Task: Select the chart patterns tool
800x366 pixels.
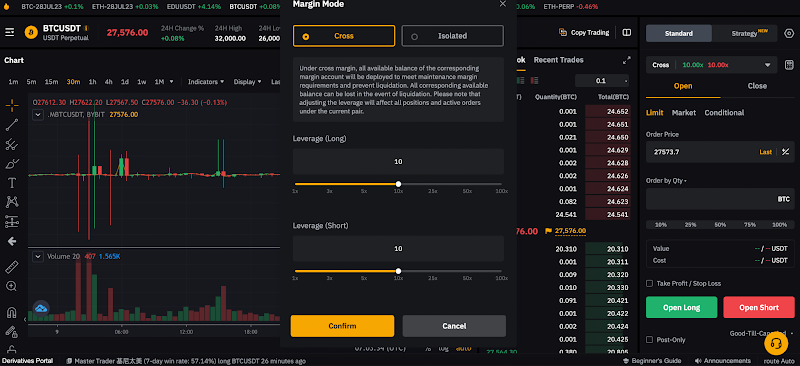Action: 12,202
